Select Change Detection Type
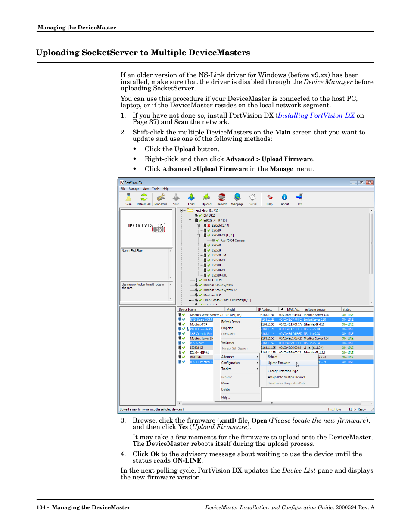This screenshot has width=411, height=532. click(x=290, y=371)
